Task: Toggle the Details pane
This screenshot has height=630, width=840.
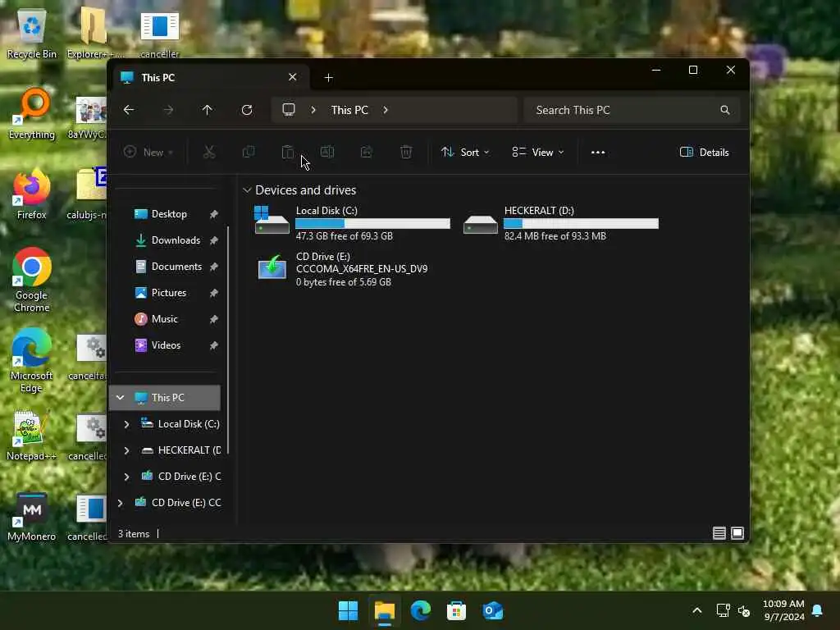Action: pos(704,152)
